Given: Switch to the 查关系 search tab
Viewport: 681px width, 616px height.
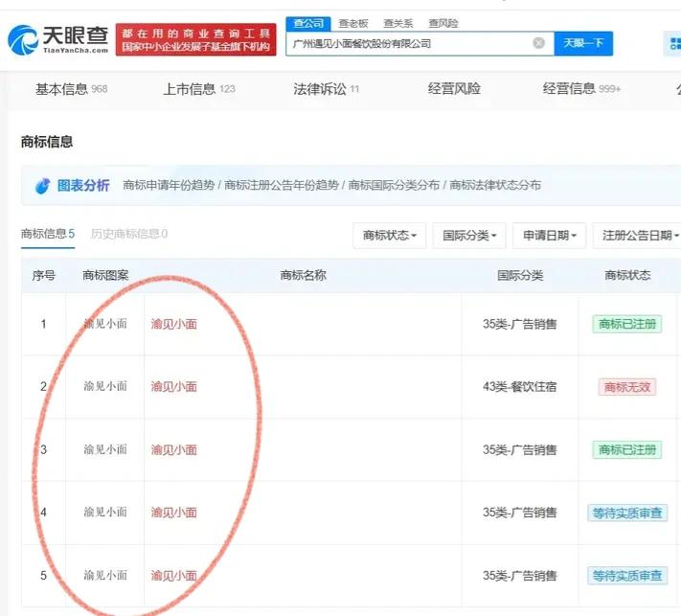Looking at the screenshot, I should click(x=397, y=23).
